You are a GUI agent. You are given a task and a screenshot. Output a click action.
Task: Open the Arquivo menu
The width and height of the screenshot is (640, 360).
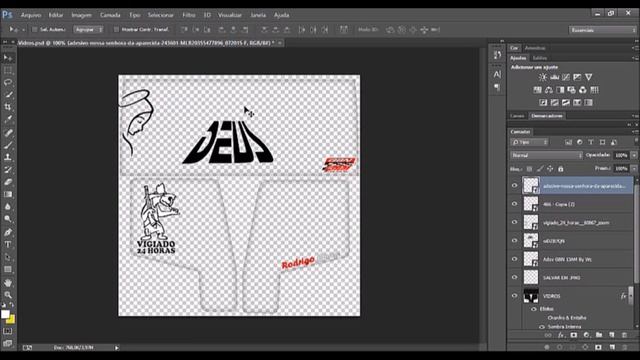(x=31, y=15)
